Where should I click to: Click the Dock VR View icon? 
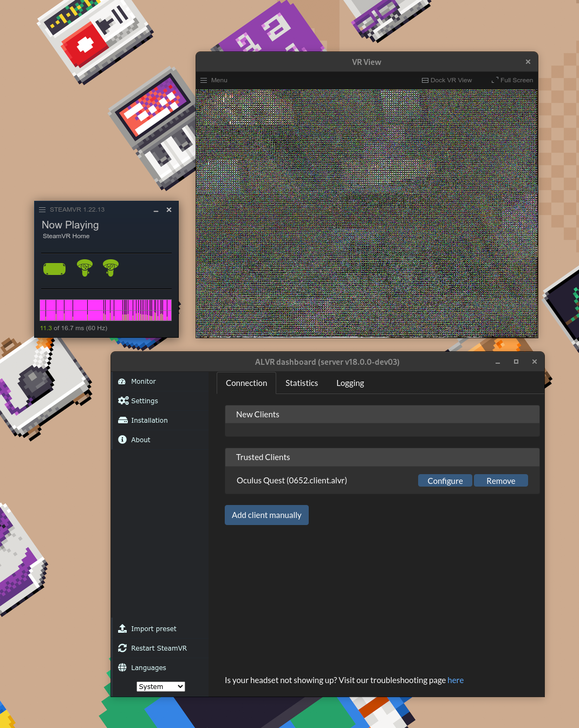[425, 80]
